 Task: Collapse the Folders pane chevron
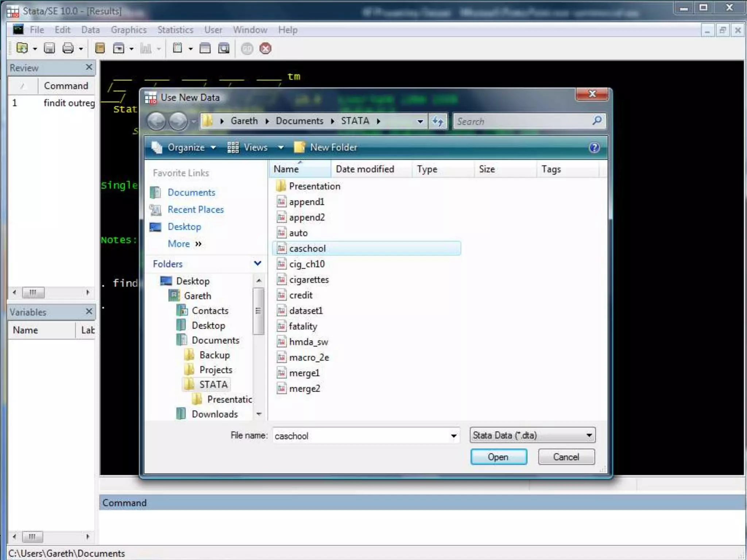point(258,263)
